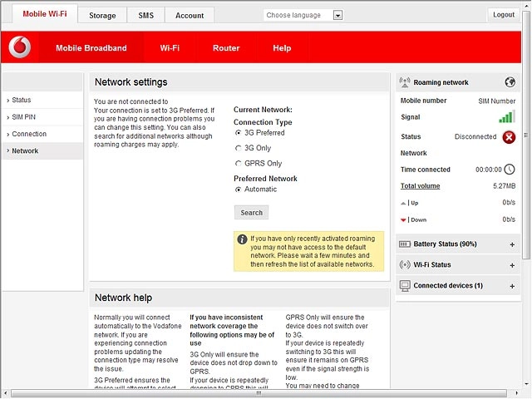Click the SIM Number text
This screenshot has width=532, height=399.
coord(497,101)
